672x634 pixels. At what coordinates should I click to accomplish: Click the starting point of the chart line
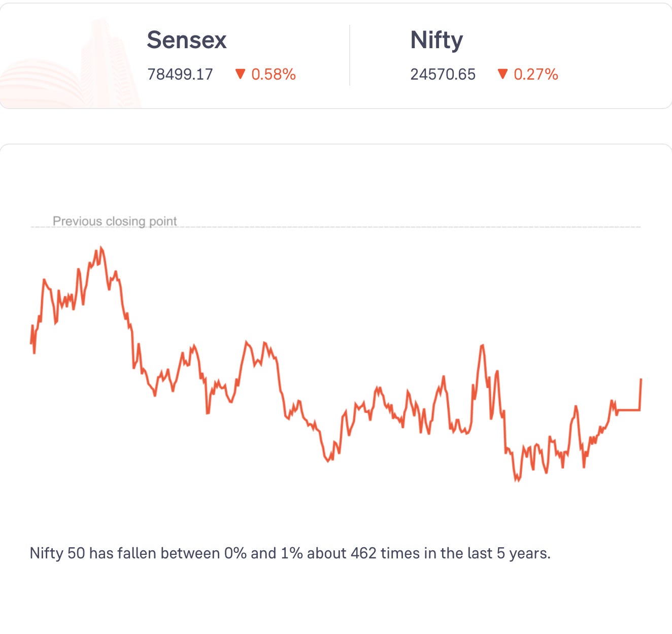[x=31, y=344]
